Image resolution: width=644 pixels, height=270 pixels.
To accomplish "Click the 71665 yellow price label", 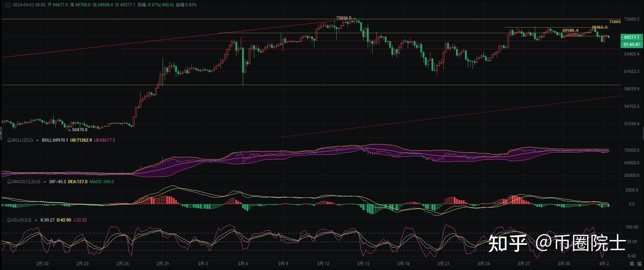I will click(x=615, y=22).
